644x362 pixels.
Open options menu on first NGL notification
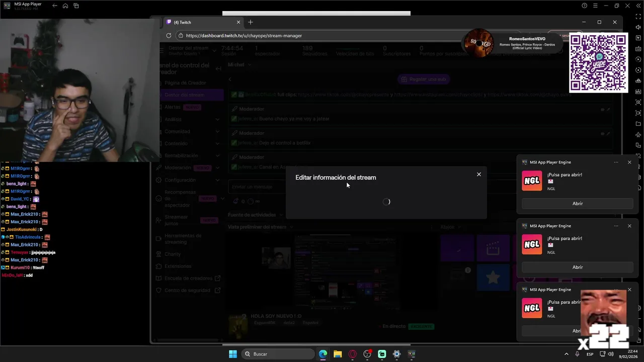[616, 162]
